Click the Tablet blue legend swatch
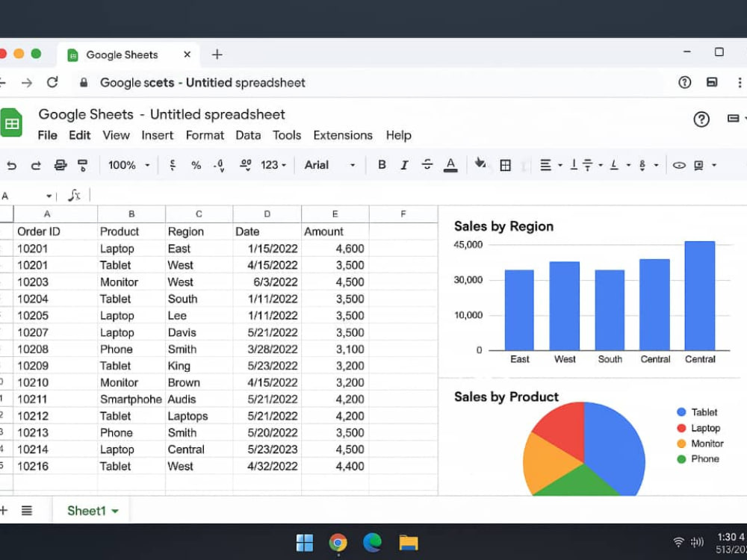Screen dimensions: 747x560 tap(681, 412)
